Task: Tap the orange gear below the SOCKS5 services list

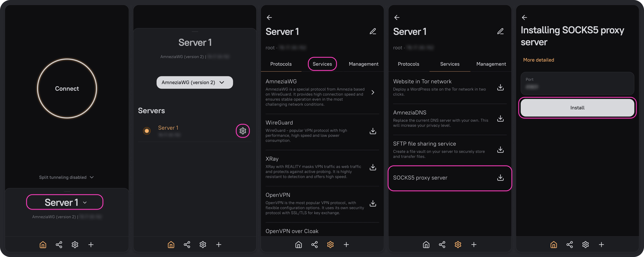Action: [458, 245]
